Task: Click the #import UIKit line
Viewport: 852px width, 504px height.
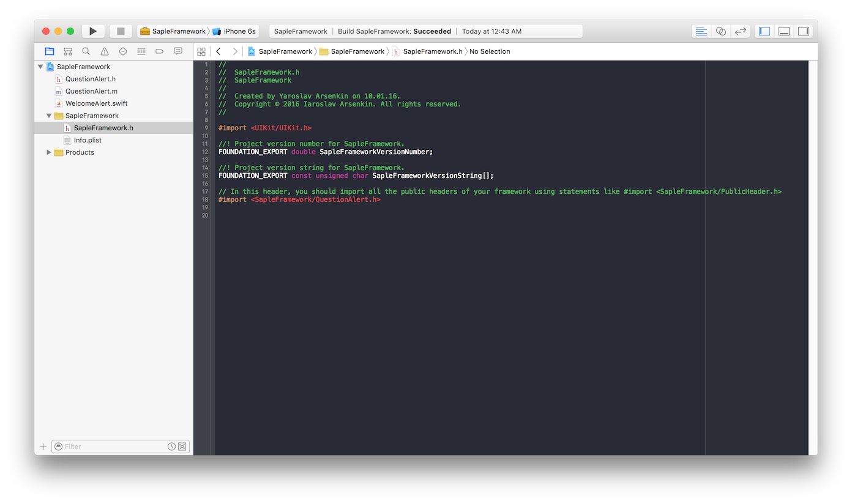Action: 265,128
